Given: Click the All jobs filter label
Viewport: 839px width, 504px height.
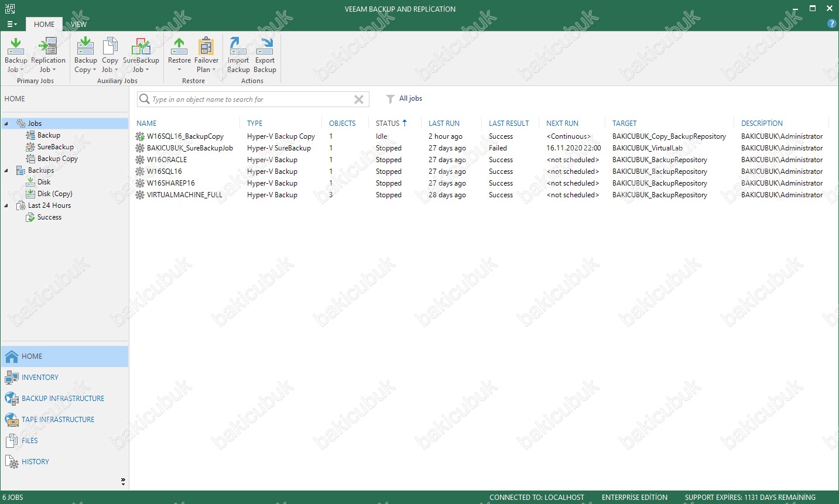Looking at the screenshot, I should pos(410,98).
